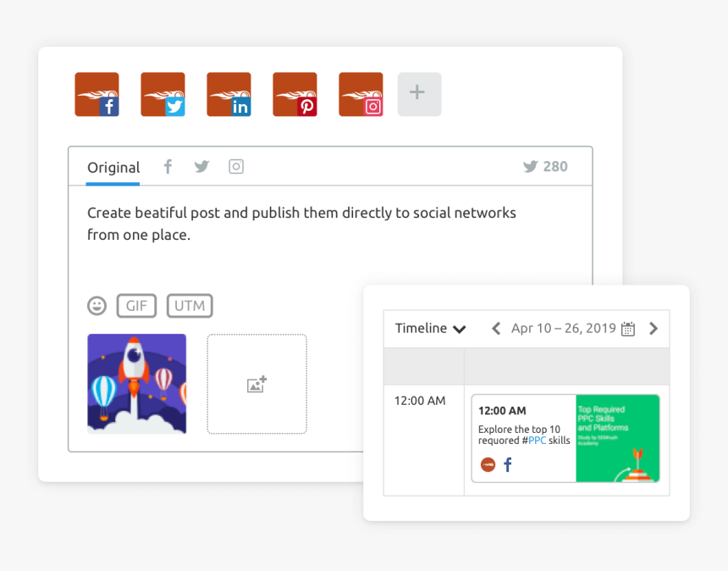Open the calendar date picker icon

tap(628, 329)
